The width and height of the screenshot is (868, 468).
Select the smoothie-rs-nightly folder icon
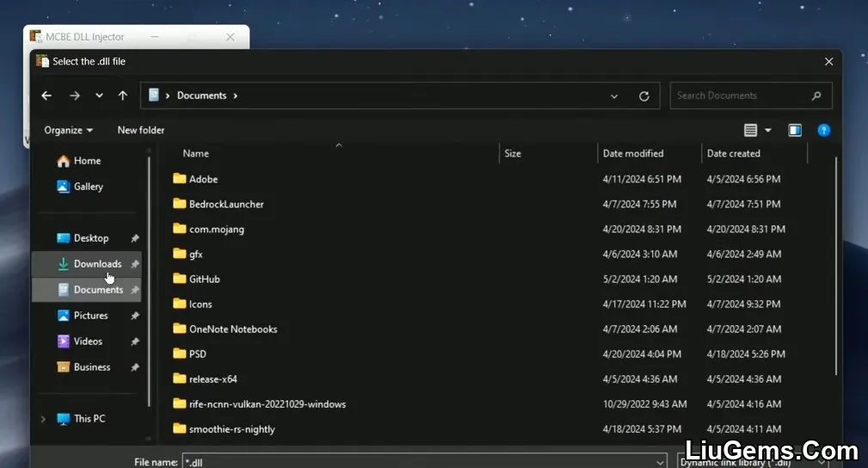coord(179,428)
